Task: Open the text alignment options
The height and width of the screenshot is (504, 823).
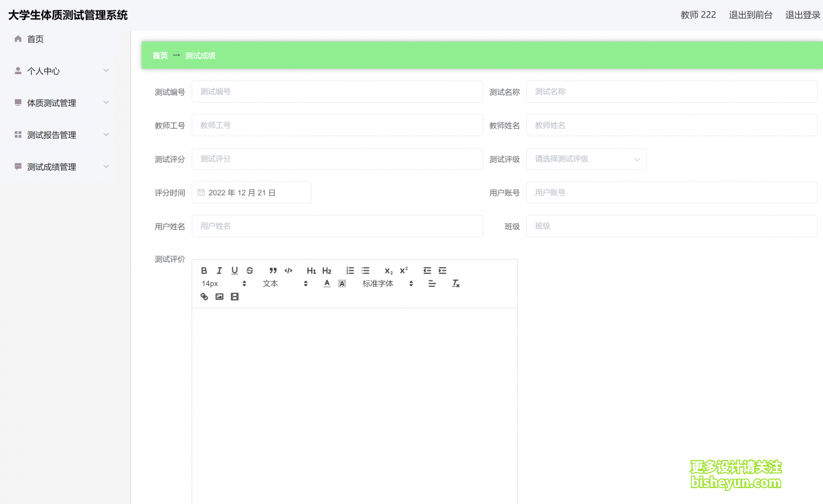Action: tap(432, 284)
